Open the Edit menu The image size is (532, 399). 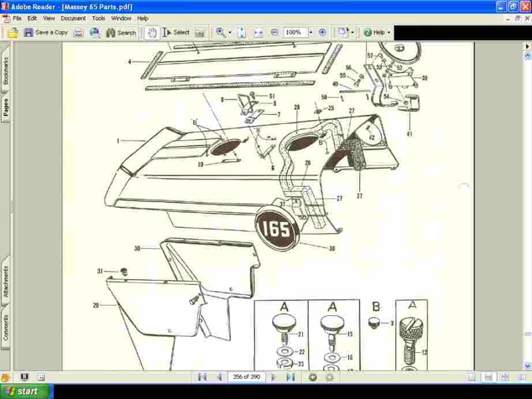click(32, 18)
